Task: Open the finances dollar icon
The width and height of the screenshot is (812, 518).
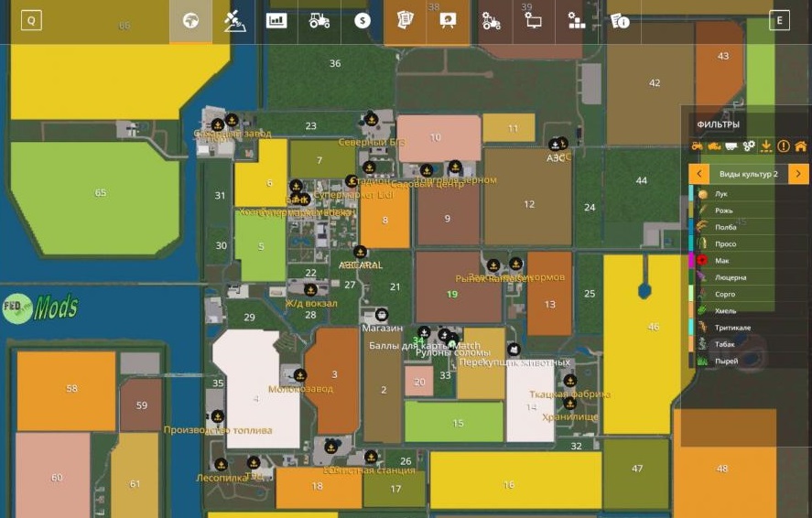Action: pyautogui.click(x=363, y=21)
